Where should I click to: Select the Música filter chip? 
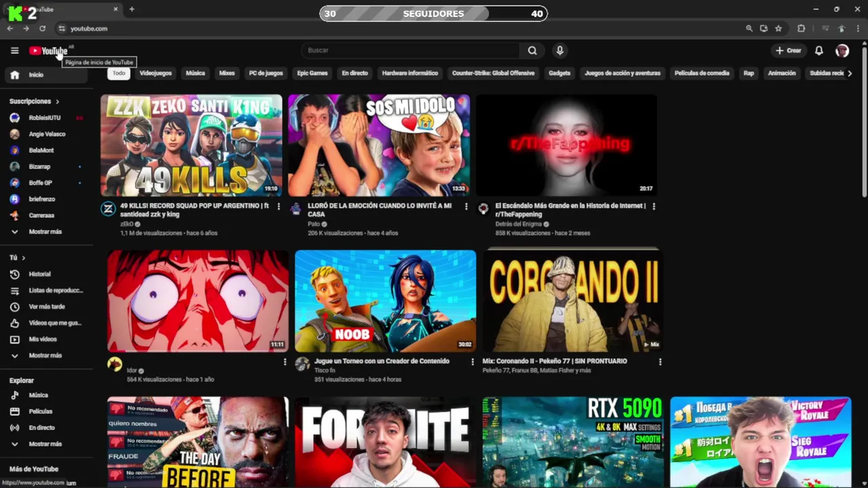(195, 73)
